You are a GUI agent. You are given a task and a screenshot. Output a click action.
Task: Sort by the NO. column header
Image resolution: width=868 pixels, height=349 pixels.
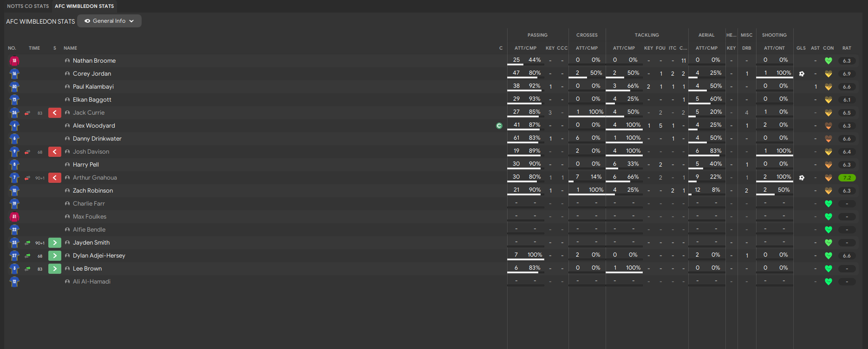click(12, 48)
